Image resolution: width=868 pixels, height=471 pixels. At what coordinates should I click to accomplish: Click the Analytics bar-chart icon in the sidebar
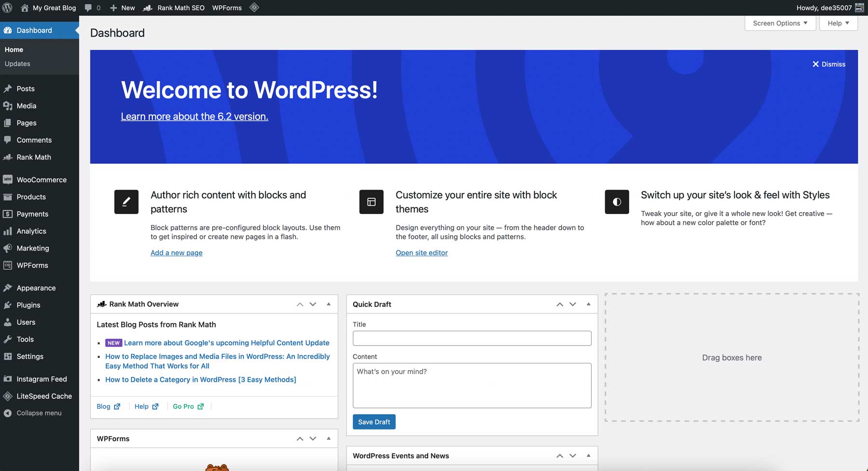point(8,231)
